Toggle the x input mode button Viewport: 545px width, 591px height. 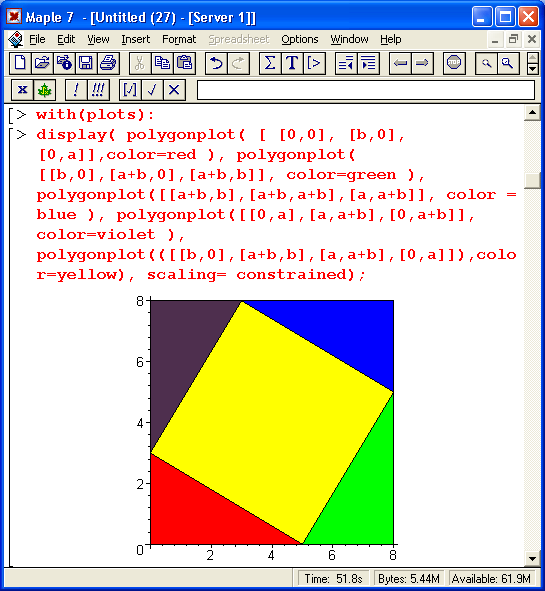click(x=22, y=90)
